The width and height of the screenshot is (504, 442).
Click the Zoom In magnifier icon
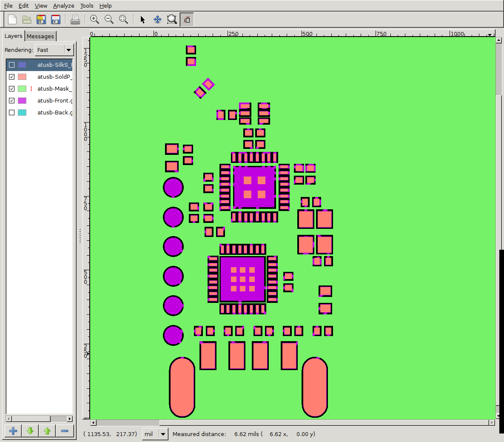click(94, 20)
